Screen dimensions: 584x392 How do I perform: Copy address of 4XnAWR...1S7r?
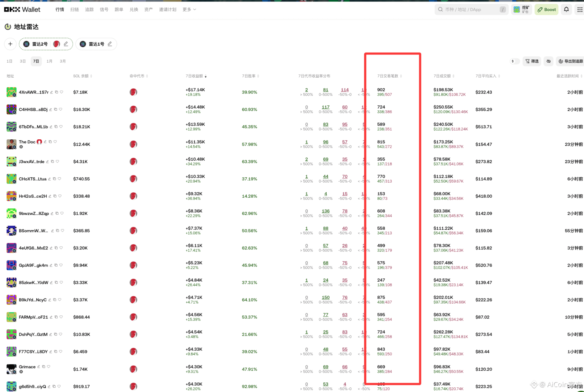click(57, 92)
